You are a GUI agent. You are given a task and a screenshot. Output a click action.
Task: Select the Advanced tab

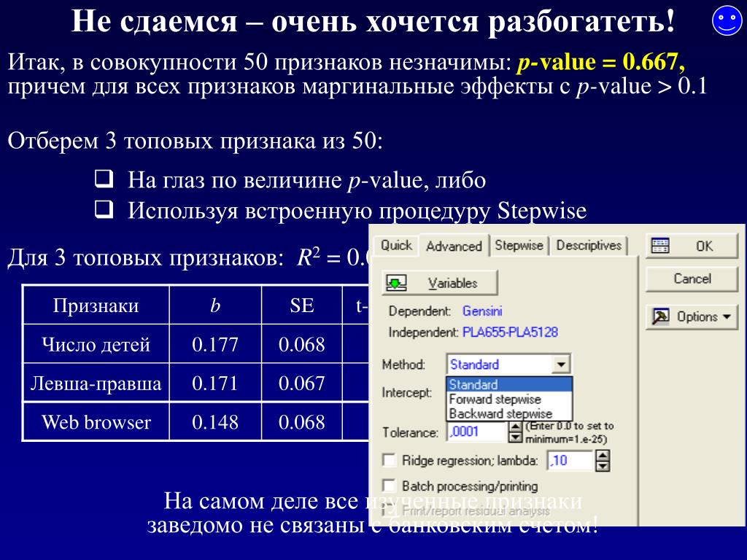point(454,246)
